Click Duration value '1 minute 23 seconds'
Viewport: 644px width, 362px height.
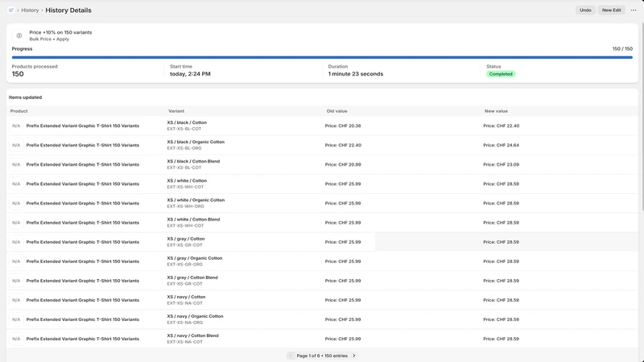pyautogui.click(x=356, y=74)
